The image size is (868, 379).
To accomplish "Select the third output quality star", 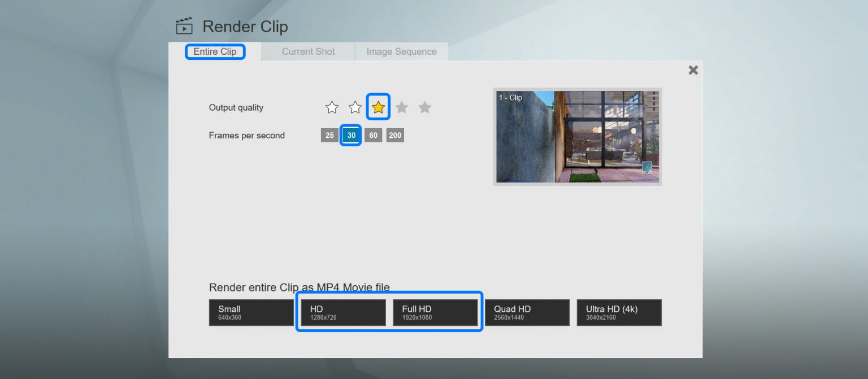I will tap(378, 107).
